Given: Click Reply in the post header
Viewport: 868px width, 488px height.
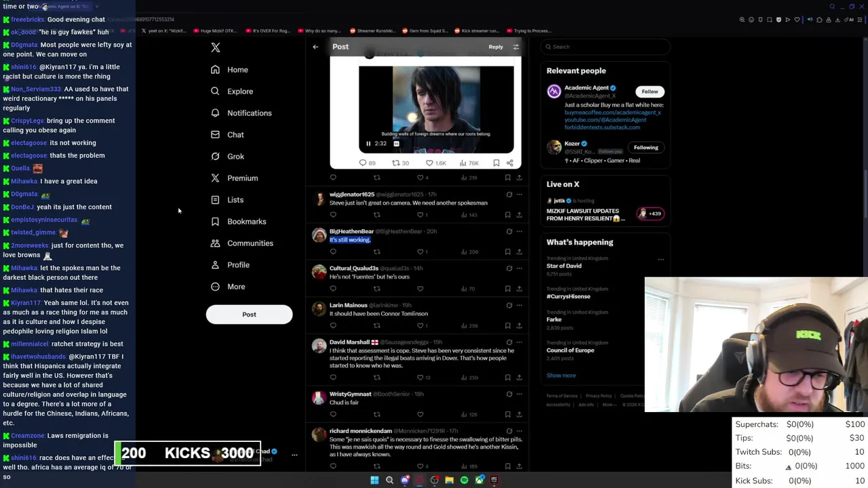Looking at the screenshot, I should [496, 47].
